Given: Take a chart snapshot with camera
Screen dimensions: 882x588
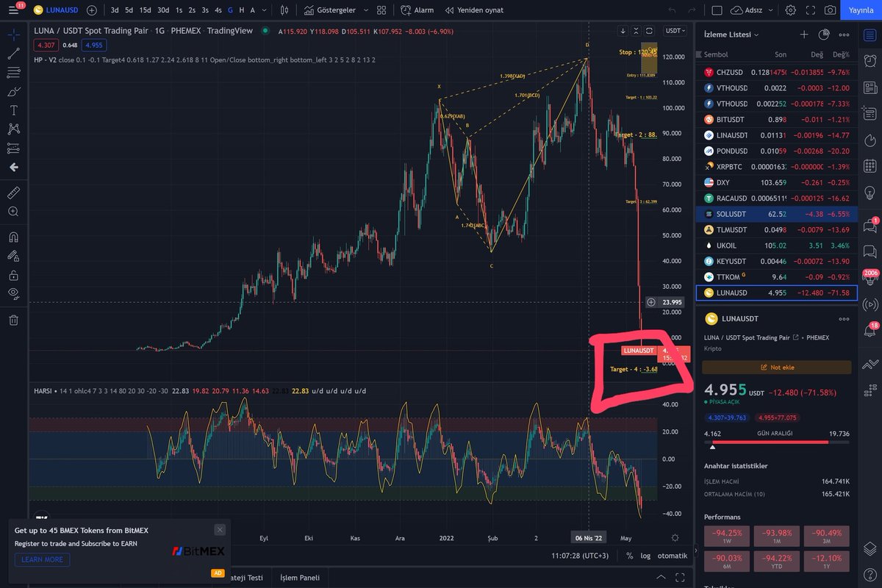Looking at the screenshot, I should 830,10.
